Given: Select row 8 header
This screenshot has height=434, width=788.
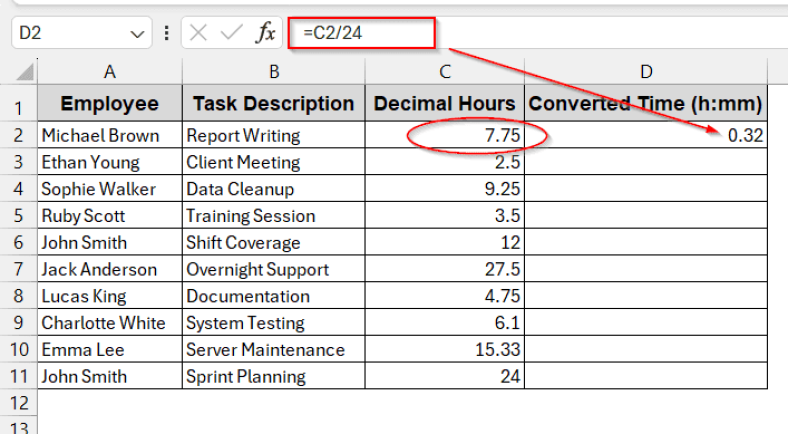Looking at the screenshot, I should coord(19,295).
